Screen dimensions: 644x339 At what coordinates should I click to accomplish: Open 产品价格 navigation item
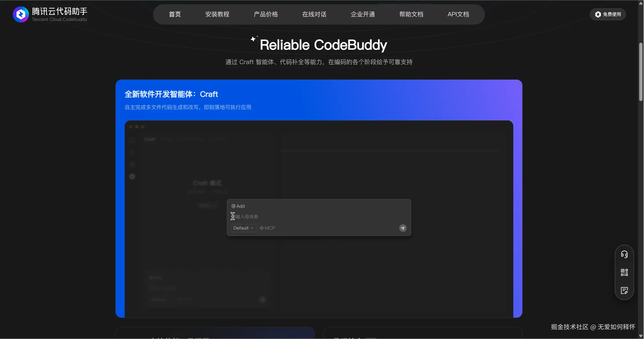266,14
